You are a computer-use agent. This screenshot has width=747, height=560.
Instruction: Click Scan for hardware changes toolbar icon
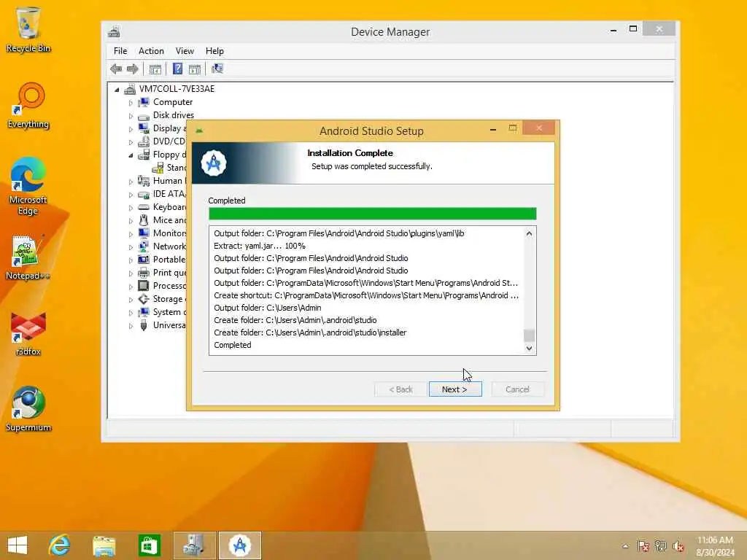(x=217, y=69)
